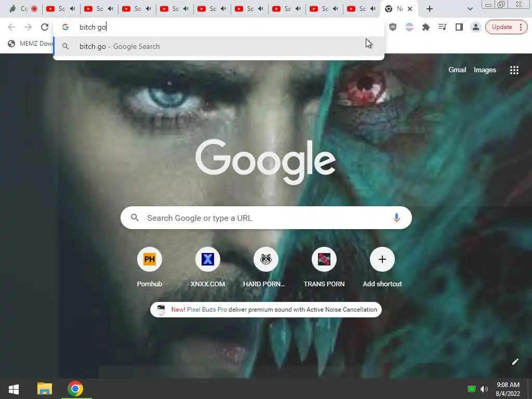Click the Add shortcut plus button

[x=382, y=259]
